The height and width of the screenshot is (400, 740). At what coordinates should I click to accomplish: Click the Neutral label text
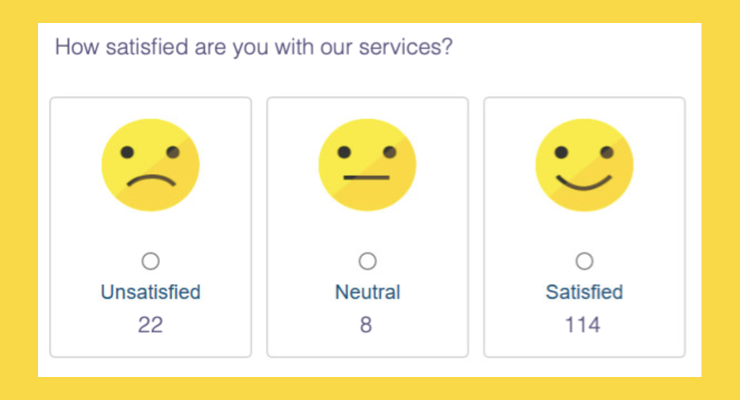point(367,292)
